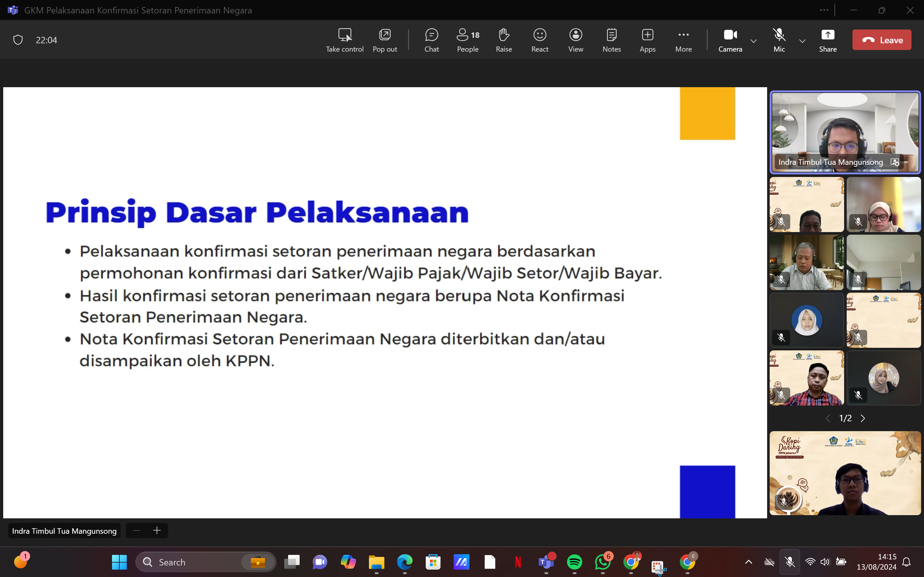
Task: Go to next page of participants
Action: pos(863,418)
